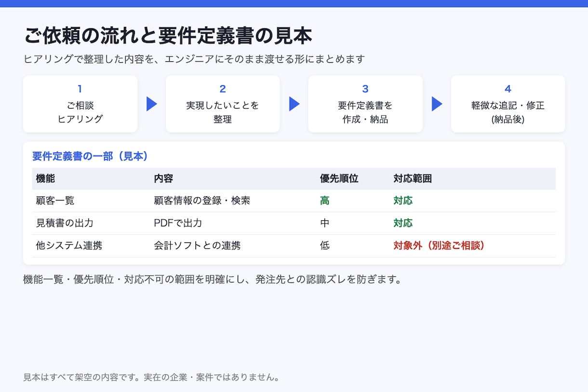Click the section title 要件定義書の一部（見本）
588x392 pixels.
[90, 156]
